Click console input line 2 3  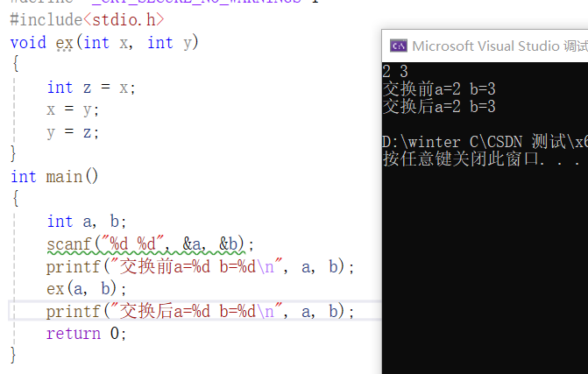click(x=395, y=71)
